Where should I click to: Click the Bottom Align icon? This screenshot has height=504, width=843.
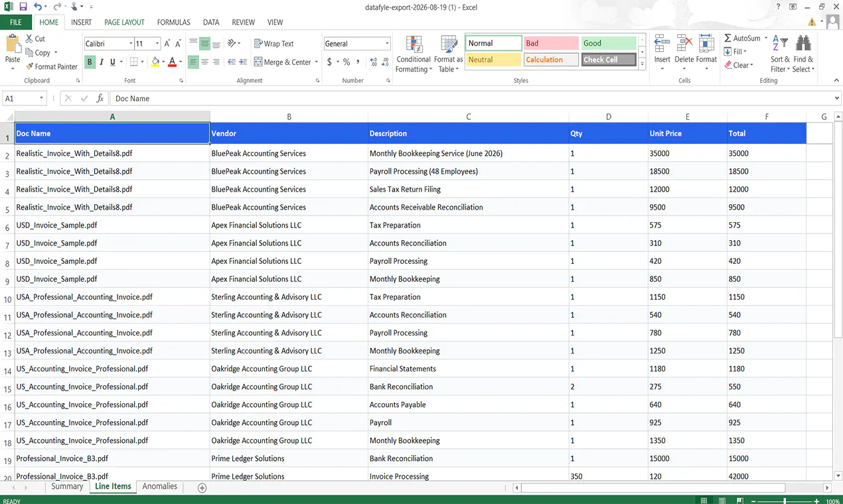click(216, 44)
